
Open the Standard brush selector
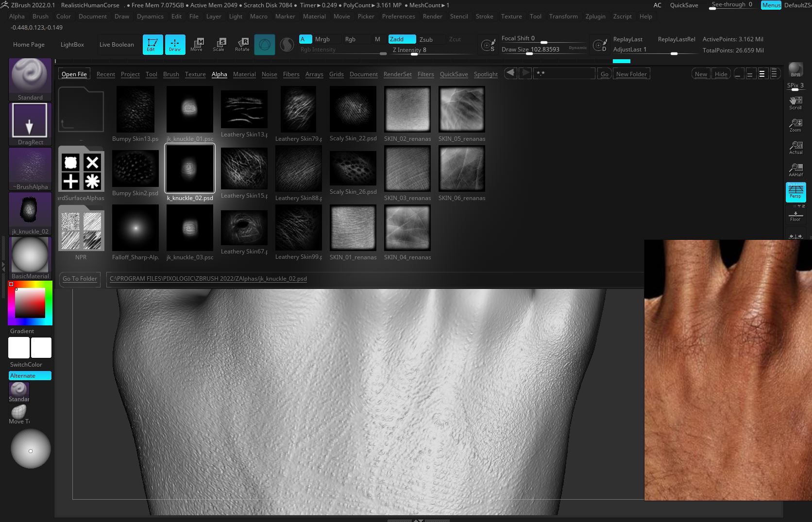(x=30, y=78)
